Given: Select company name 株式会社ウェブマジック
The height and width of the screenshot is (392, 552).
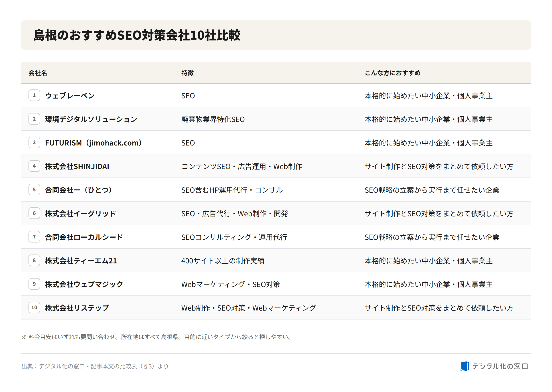Looking at the screenshot, I should [84, 284].
